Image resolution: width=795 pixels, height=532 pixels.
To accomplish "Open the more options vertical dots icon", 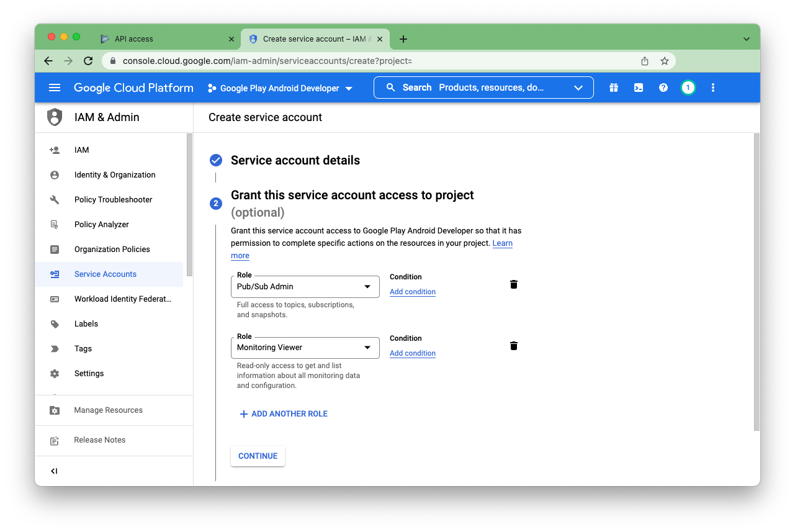I will [712, 88].
